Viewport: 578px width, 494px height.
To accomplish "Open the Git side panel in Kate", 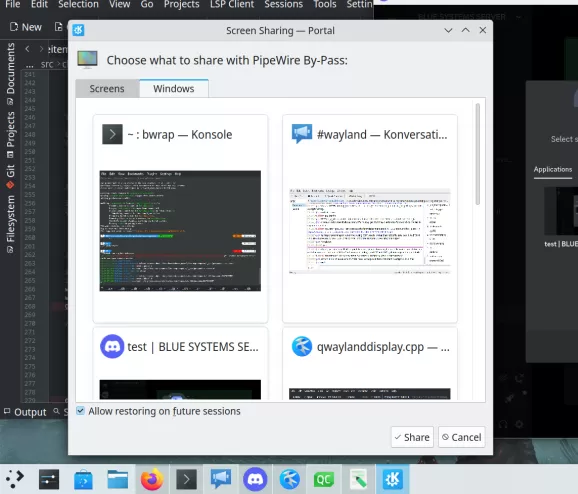I will point(10,176).
